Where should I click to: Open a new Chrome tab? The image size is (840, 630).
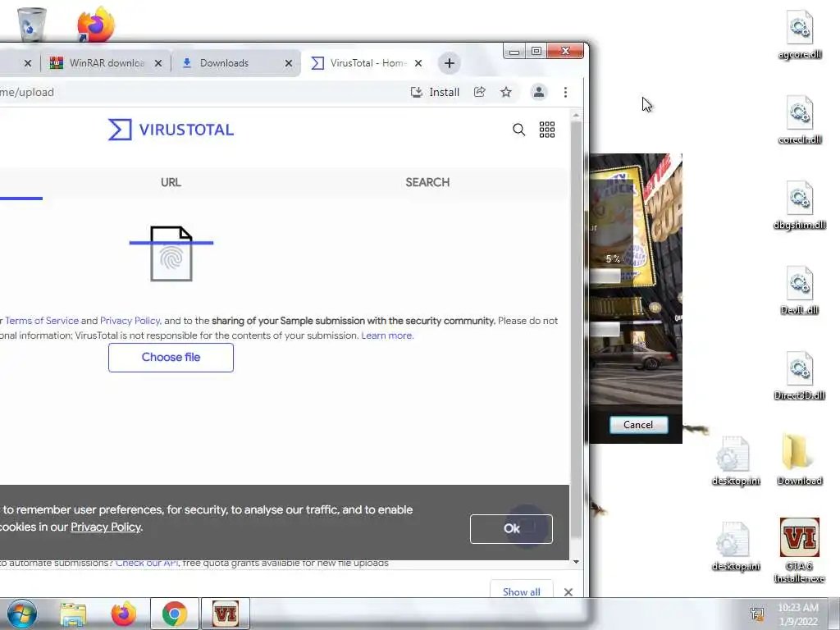point(449,63)
